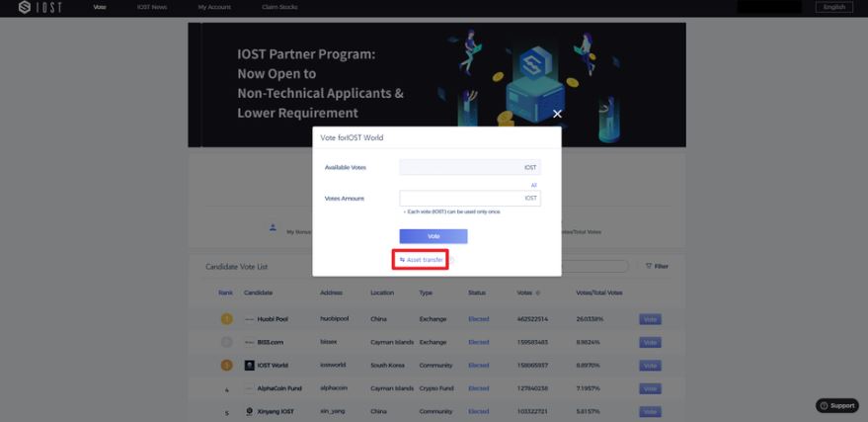Click the Asset transfer link
The height and width of the screenshot is (422, 868).
(x=421, y=260)
